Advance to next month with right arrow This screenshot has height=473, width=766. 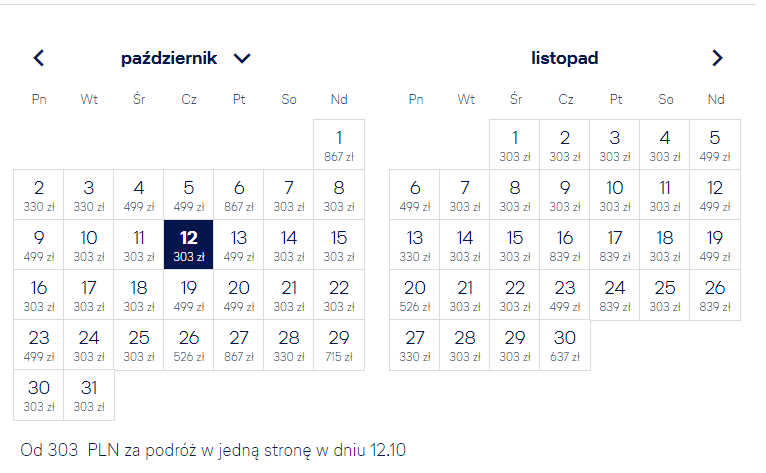[717, 58]
